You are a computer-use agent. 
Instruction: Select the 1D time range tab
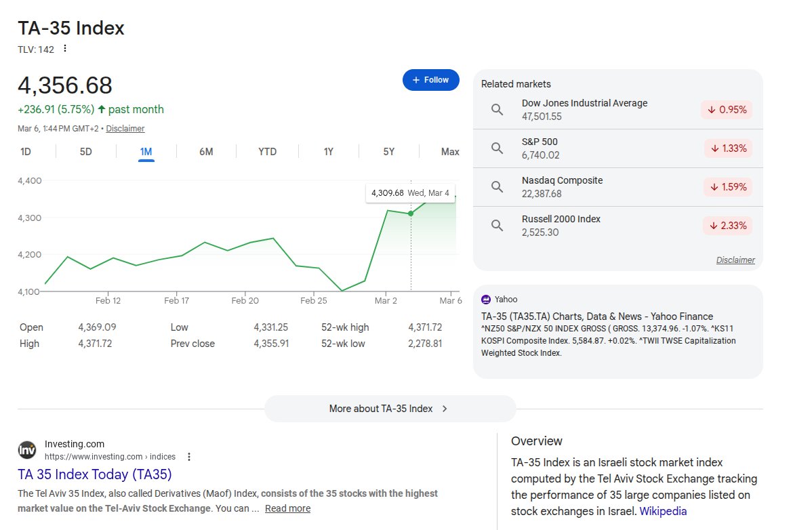(x=25, y=152)
